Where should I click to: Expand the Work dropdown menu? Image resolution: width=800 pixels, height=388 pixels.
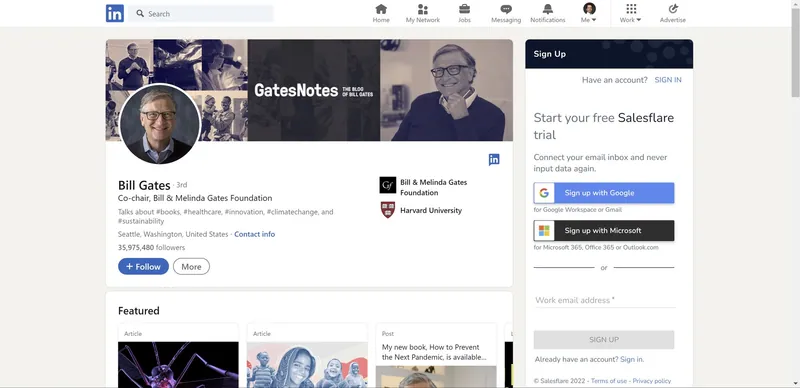click(x=631, y=20)
